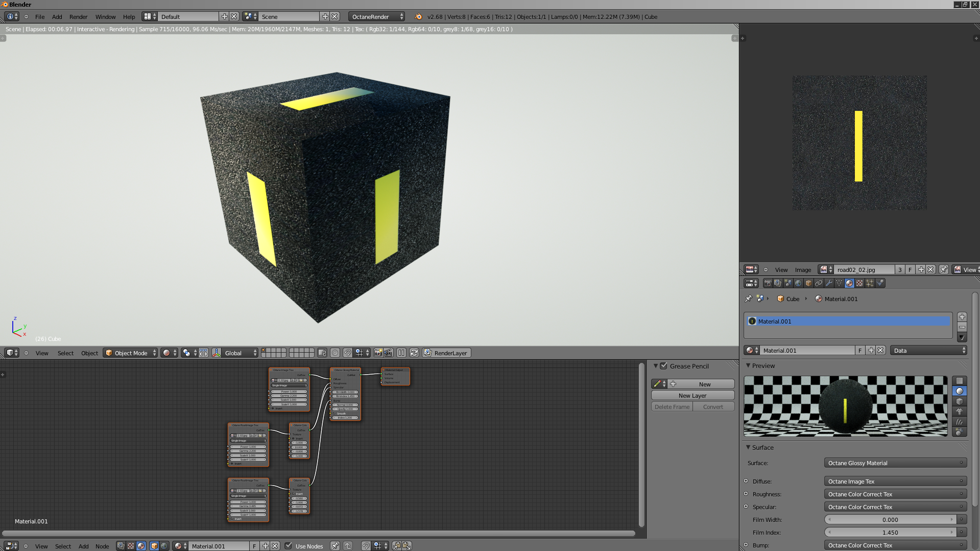Click the 3D manipulator axes icon
The height and width of the screenshot is (551, 980).
(217, 353)
